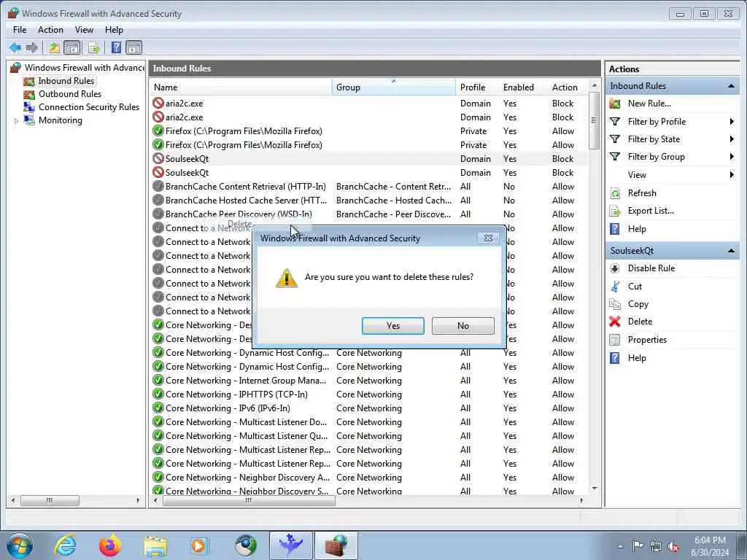The image size is (747, 560).
Task: Collapse the Inbound Rules actions section
Action: 731,86
